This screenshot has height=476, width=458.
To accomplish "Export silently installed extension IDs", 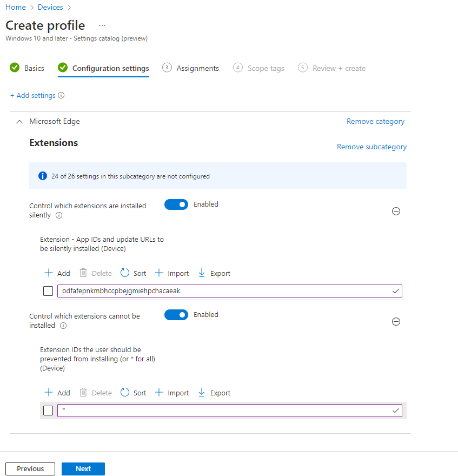I will point(214,273).
